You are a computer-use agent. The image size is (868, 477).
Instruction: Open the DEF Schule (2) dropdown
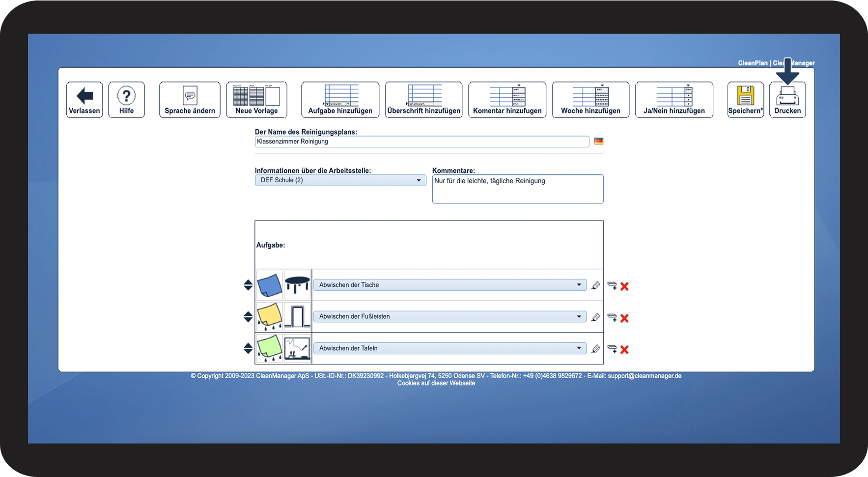pos(340,180)
